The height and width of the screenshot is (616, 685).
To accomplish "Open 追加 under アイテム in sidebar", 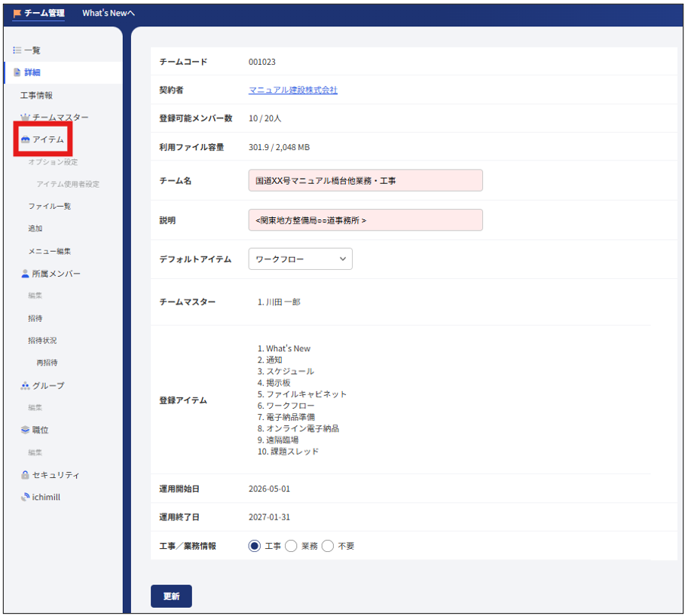I will point(35,228).
